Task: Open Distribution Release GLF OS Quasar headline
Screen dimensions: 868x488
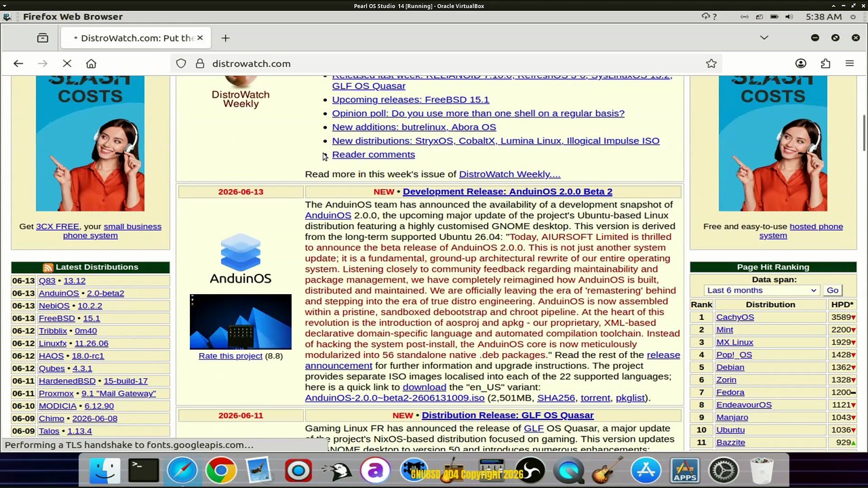Action: 507,415
